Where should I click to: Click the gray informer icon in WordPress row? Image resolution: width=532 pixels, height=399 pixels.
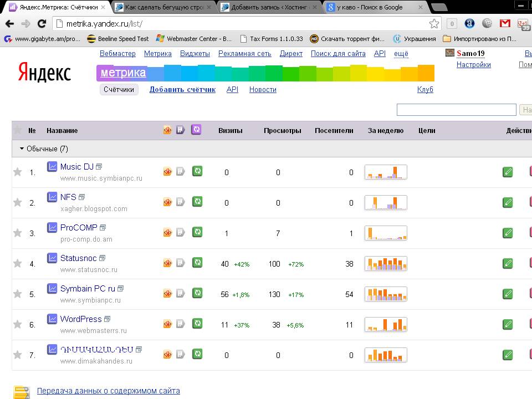pos(181,324)
